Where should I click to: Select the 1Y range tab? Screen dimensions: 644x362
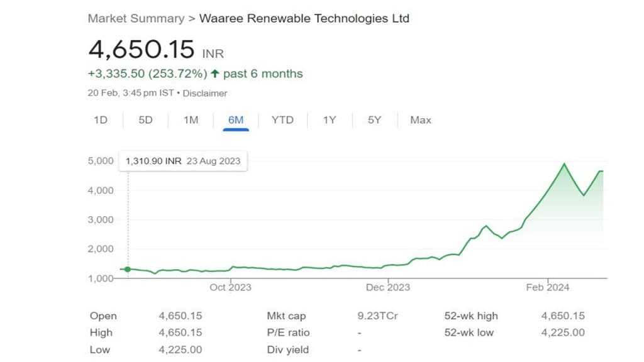(x=330, y=120)
